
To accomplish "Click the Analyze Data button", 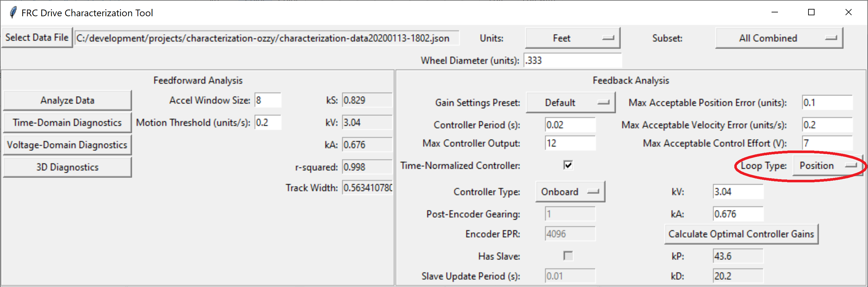I will [x=67, y=100].
